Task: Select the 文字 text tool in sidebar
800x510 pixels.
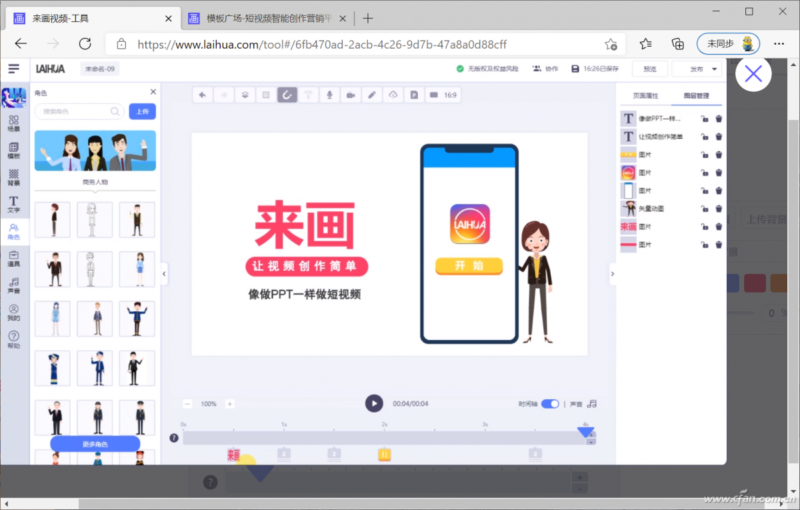Action: click(x=14, y=205)
